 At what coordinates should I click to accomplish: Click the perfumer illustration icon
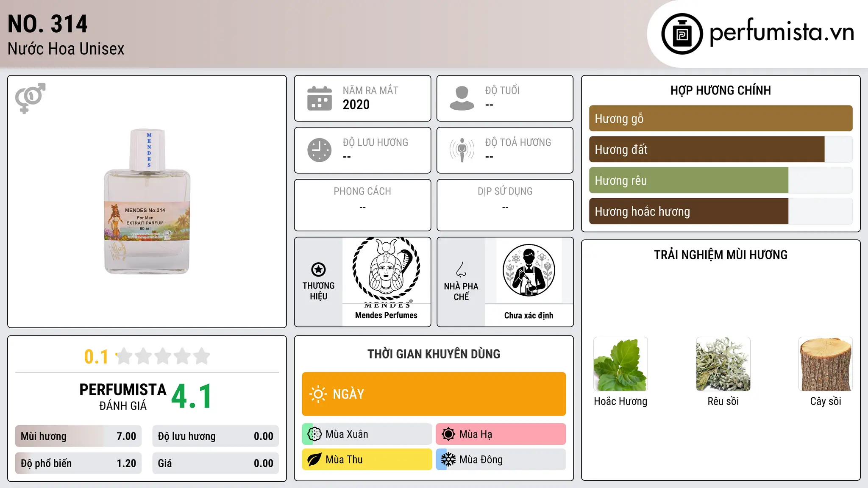pyautogui.click(x=529, y=270)
